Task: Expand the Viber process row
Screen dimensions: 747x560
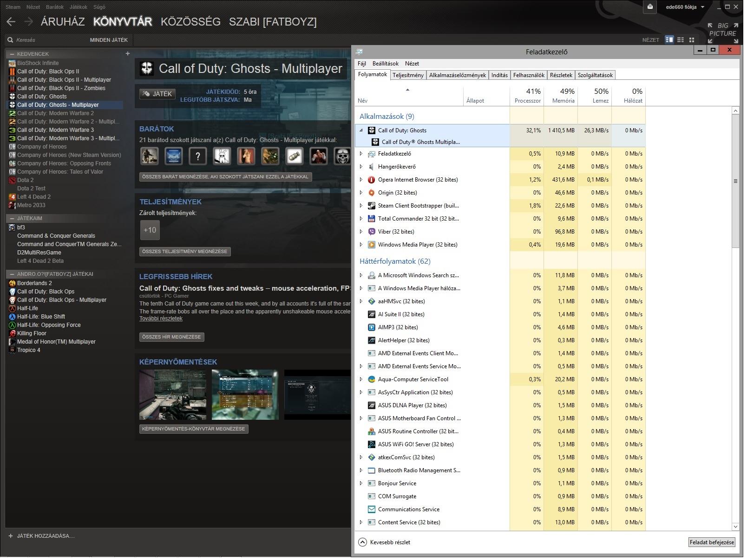Action: 361,232
